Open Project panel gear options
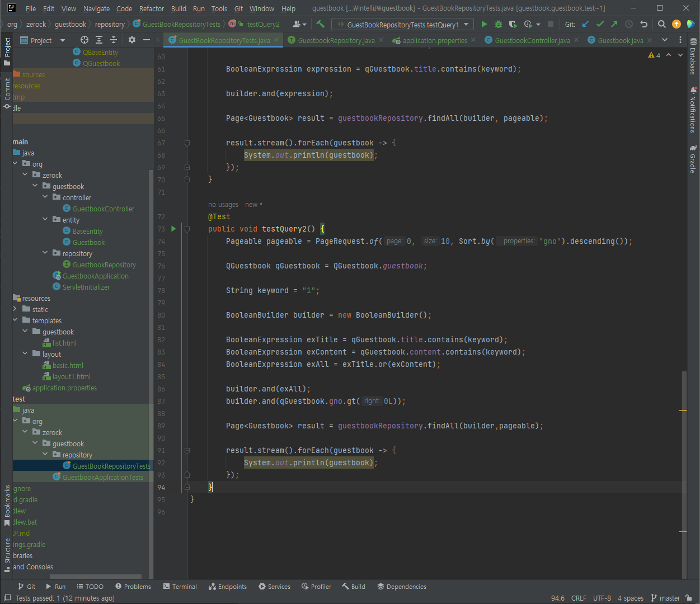Screen dimensions: 700x604 click(132, 40)
